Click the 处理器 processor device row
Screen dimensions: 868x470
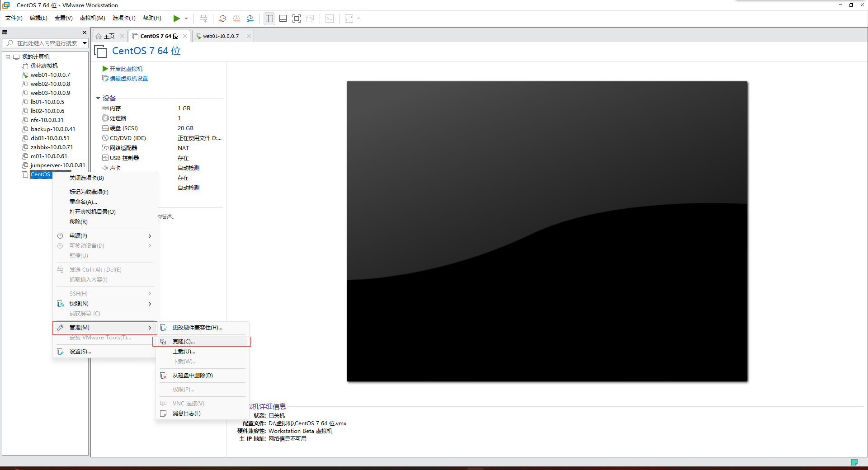pyautogui.click(x=162, y=118)
